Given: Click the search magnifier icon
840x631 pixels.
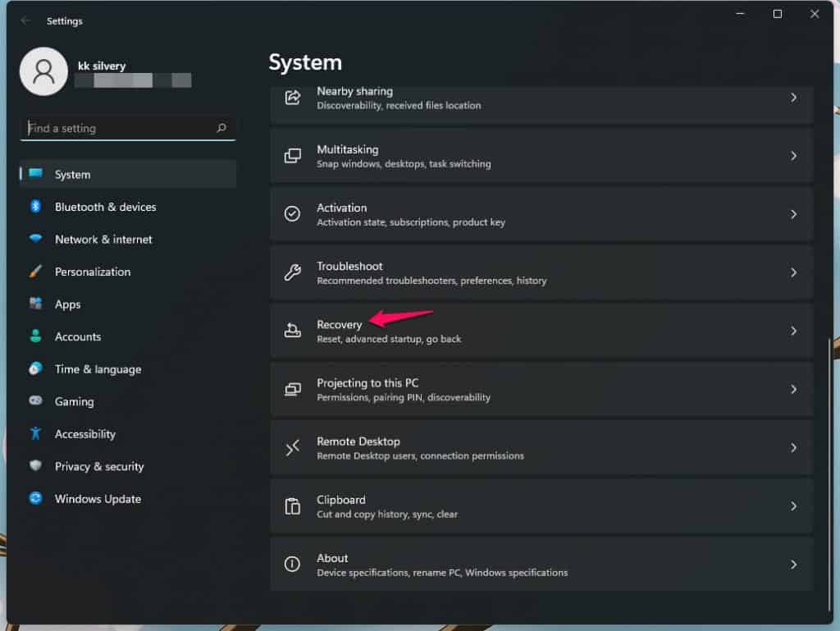Looking at the screenshot, I should coord(221,128).
